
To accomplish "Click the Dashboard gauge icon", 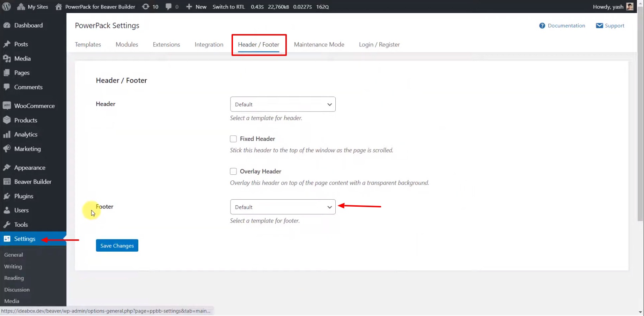I will (7, 25).
